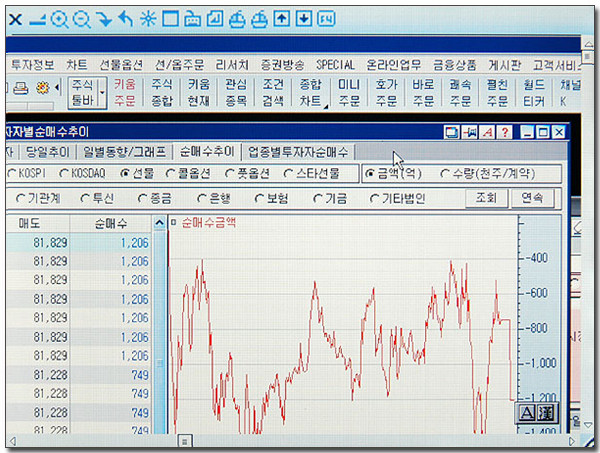Open the SPECIAL menu
This screenshot has height=453, width=600.
click(x=336, y=65)
